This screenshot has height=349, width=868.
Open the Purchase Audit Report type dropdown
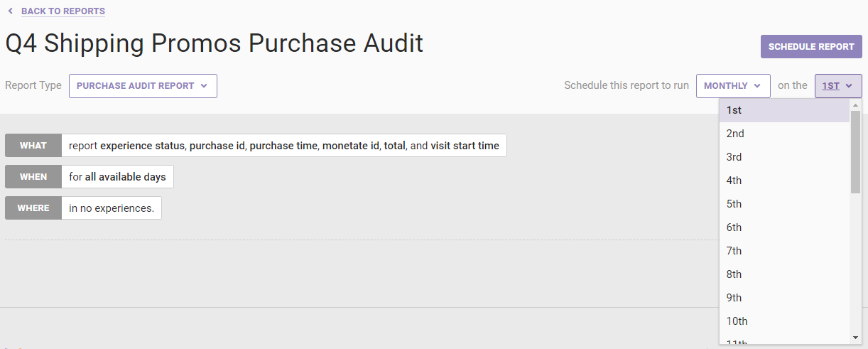tap(143, 86)
